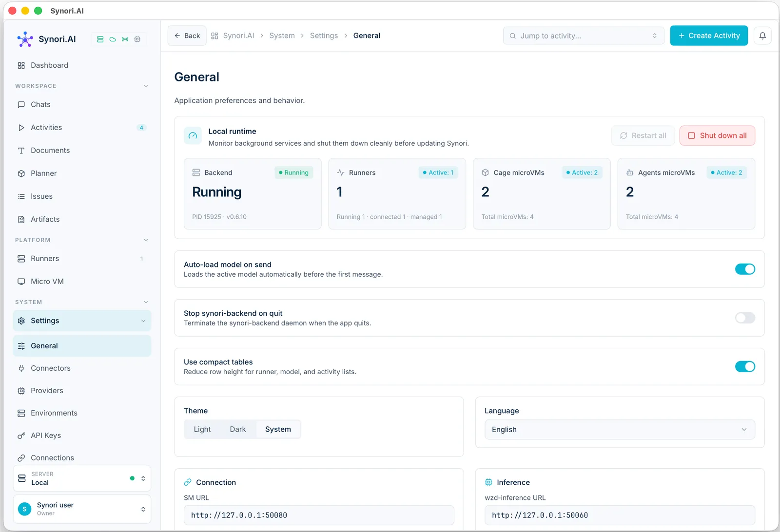Viewport: 780px width, 532px height.
Task: Choose the System theme option
Action: (x=278, y=429)
